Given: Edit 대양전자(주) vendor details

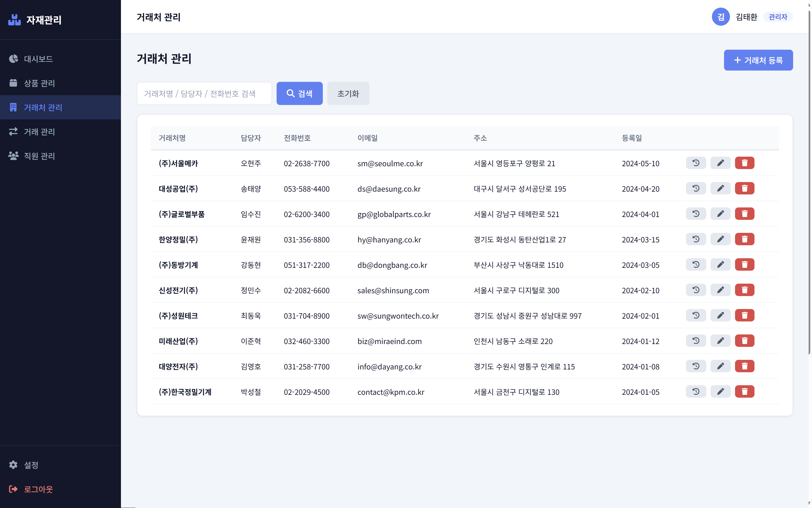Looking at the screenshot, I should click(x=720, y=366).
